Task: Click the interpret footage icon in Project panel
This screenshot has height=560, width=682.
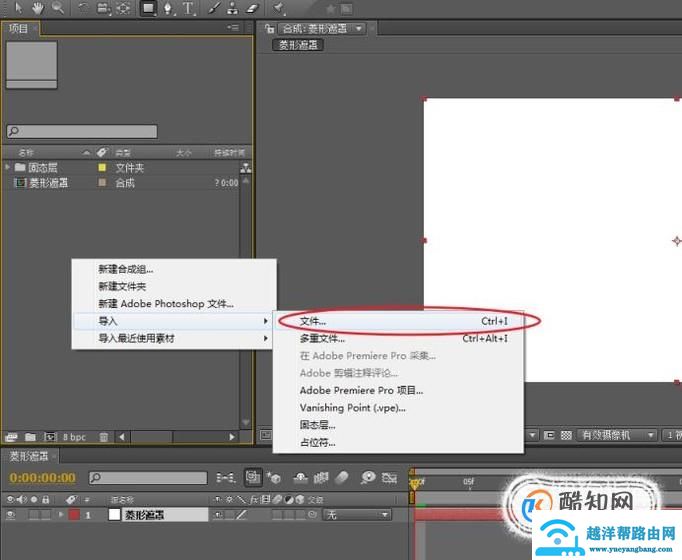Action: (x=11, y=437)
